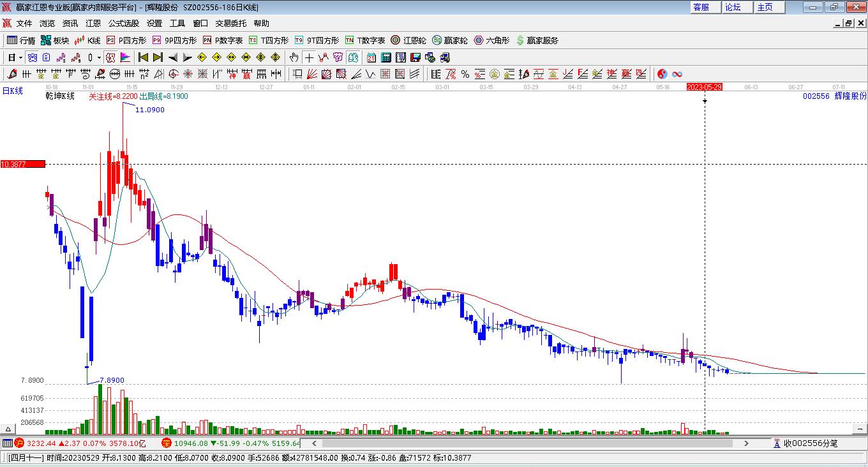Step chart backward with black left arrow
868x467 pixels.
coord(172,57)
